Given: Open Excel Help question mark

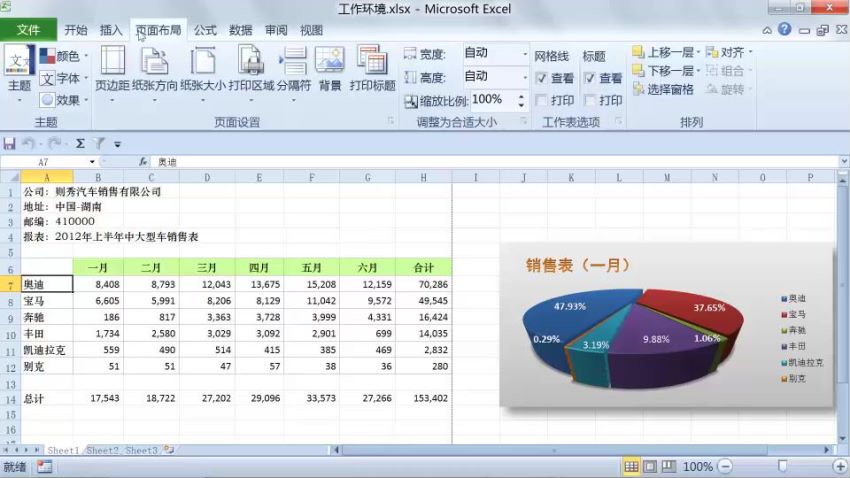Looking at the screenshot, I should point(784,29).
